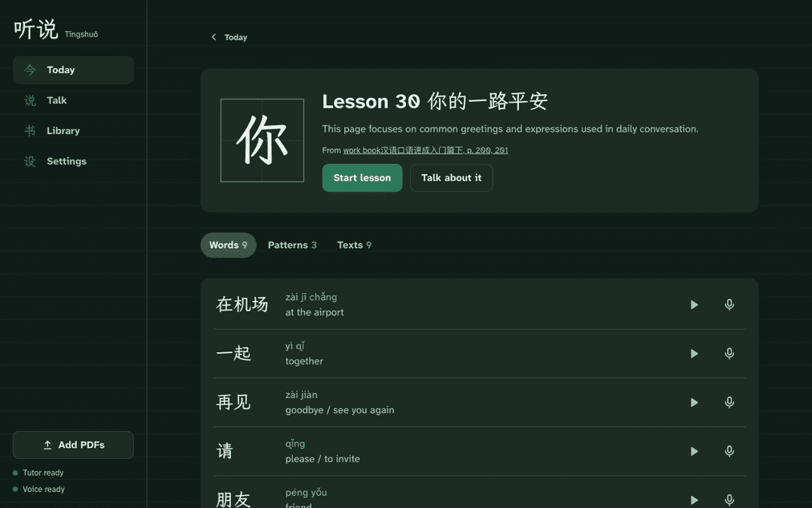
Task: Go back using the chevron arrow
Action: coord(213,37)
